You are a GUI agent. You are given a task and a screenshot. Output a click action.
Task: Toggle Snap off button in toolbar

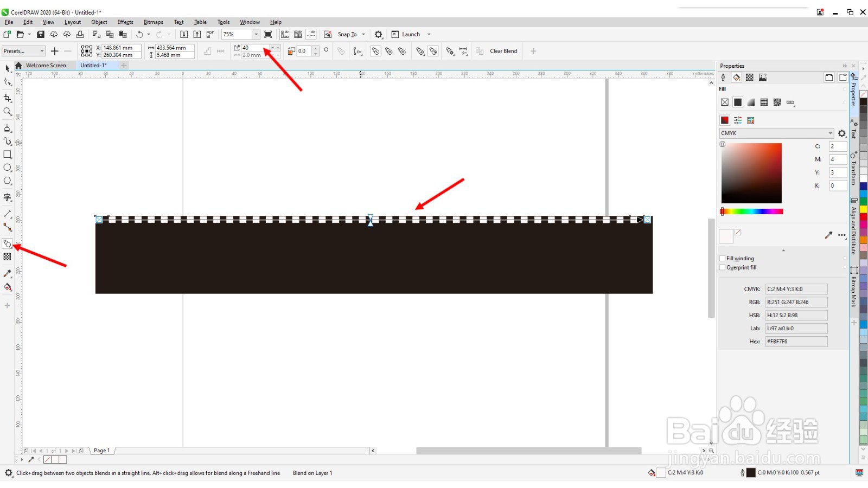(328, 34)
